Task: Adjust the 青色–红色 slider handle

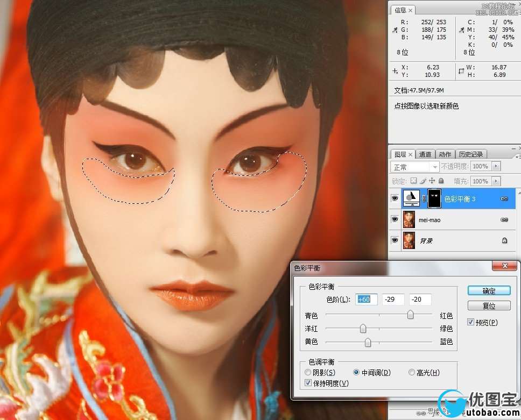Action: pyautogui.click(x=410, y=315)
